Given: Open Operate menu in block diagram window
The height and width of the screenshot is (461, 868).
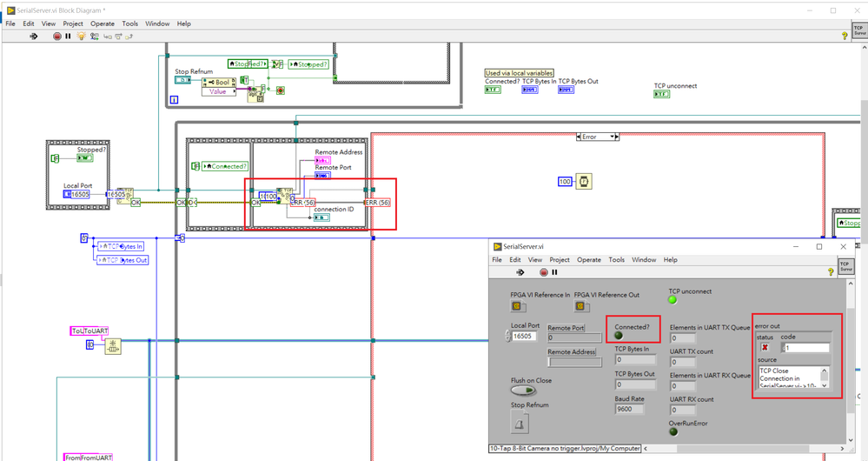Looking at the screenshot, I should [x=103, y=23].
